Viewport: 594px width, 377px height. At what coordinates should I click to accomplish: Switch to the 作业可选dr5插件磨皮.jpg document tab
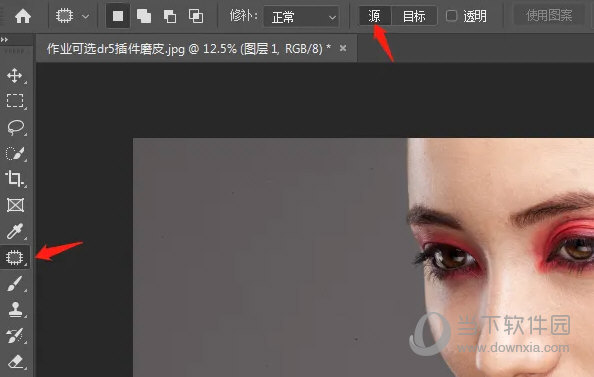(x=189, y=49)
